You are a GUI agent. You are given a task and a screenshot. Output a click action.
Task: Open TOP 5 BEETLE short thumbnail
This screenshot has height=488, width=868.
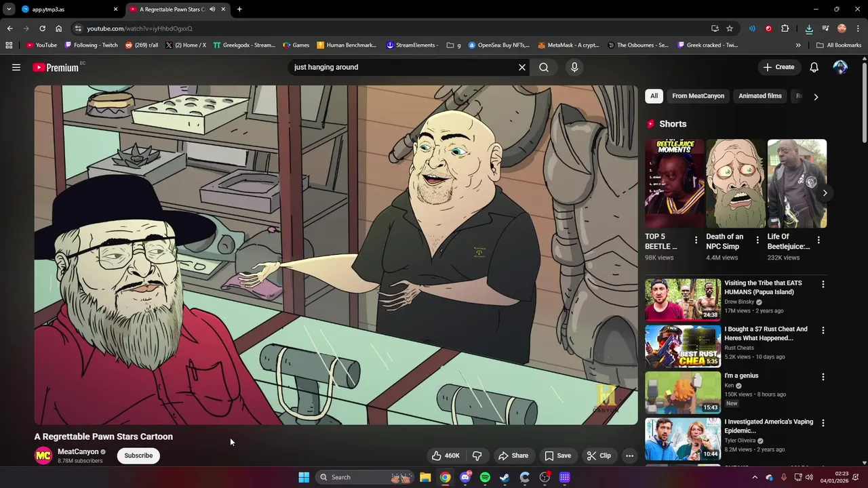pos(675,184)
